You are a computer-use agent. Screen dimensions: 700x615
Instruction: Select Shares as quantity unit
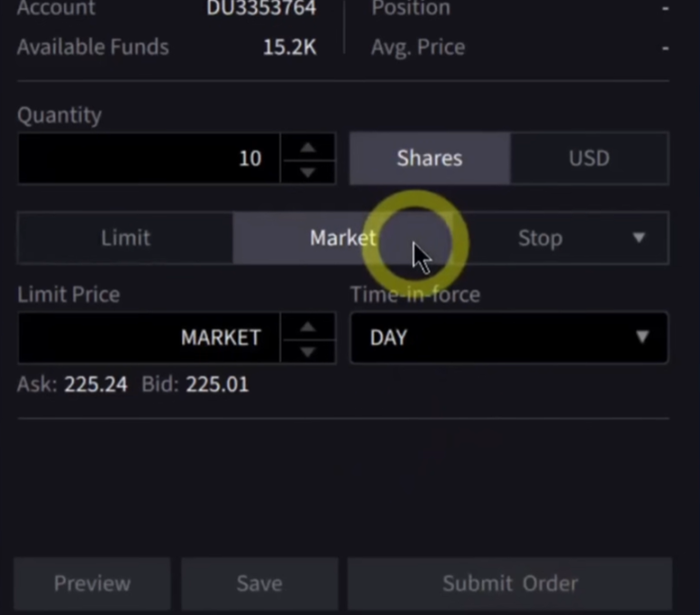pyautogui.click(x=429, y=159)
